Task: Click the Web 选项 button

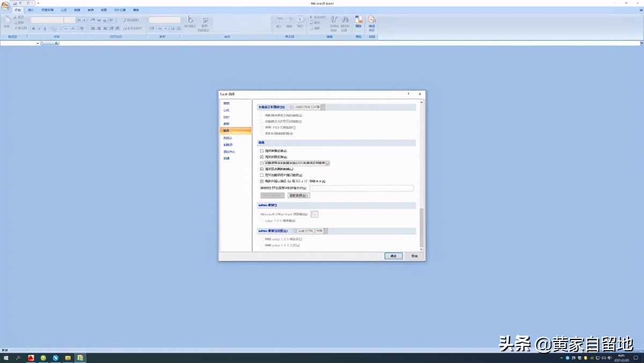Action: (298, 195)
